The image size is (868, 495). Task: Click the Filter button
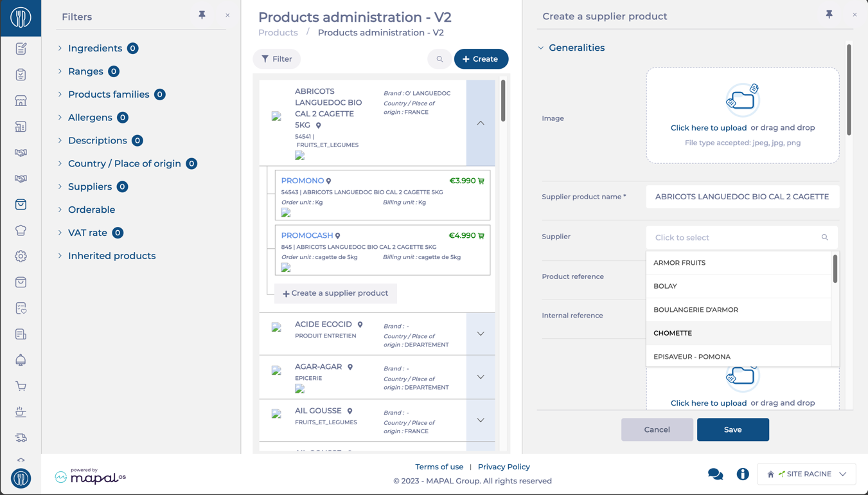277,59
